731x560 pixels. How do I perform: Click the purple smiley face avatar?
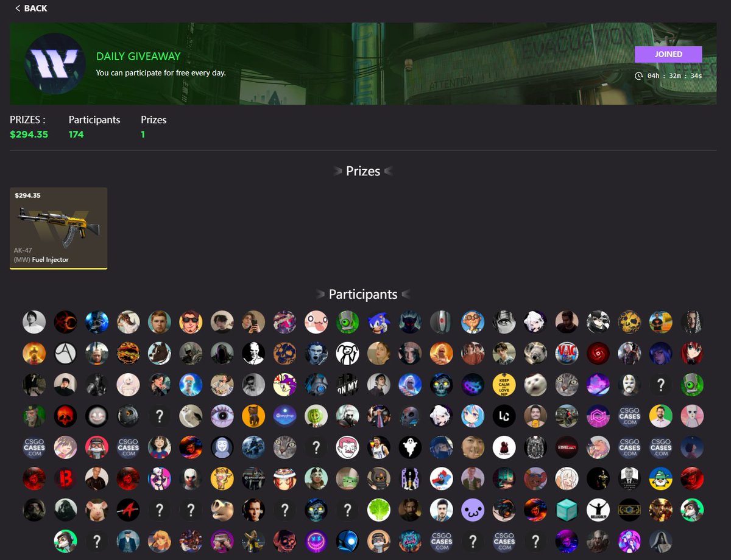[x=473, y=511]
